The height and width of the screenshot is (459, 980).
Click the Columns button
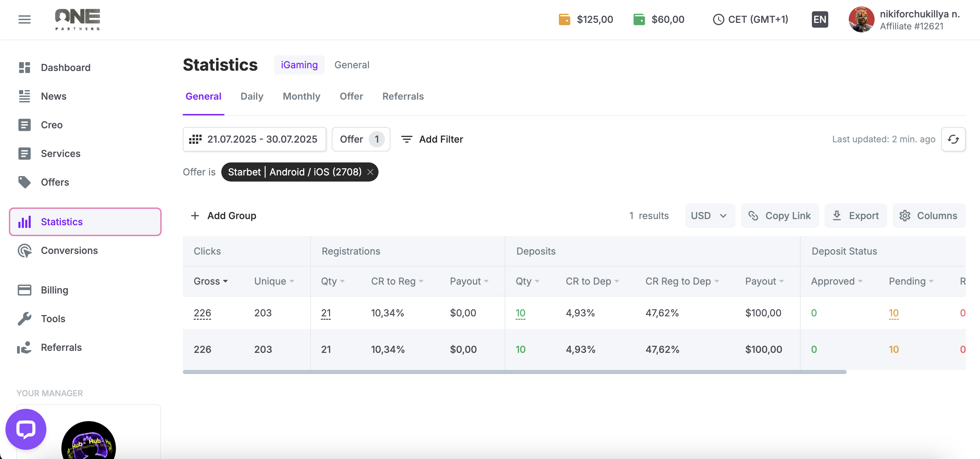[929, 216]
